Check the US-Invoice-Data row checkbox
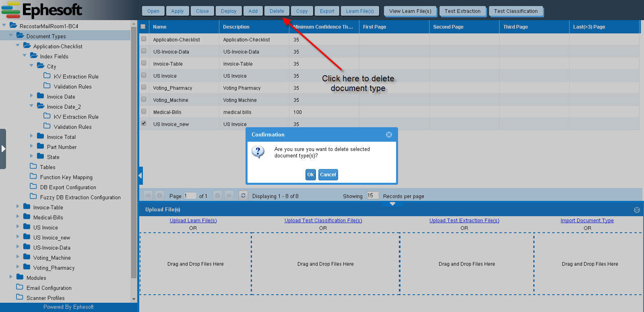 144,51
